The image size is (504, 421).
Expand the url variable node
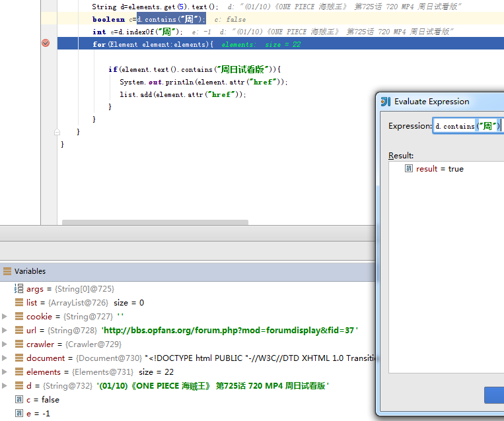5,330
